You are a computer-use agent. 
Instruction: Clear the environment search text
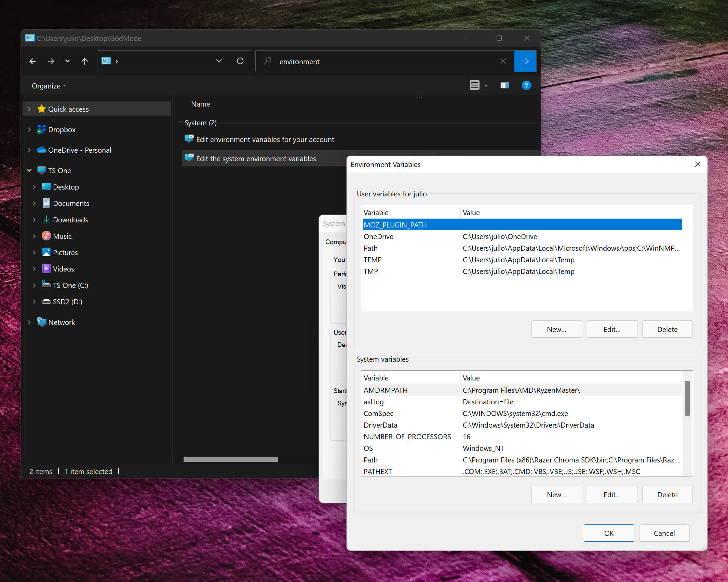503,61
